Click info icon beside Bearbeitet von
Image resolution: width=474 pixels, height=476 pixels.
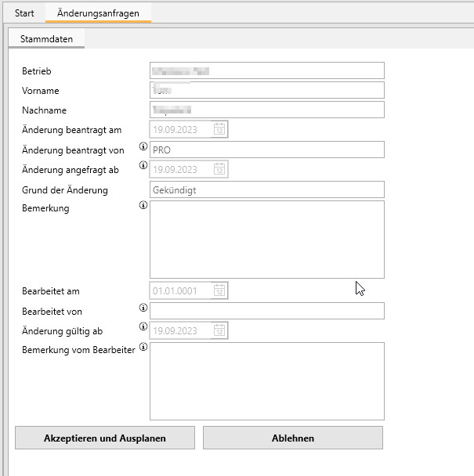143,308
